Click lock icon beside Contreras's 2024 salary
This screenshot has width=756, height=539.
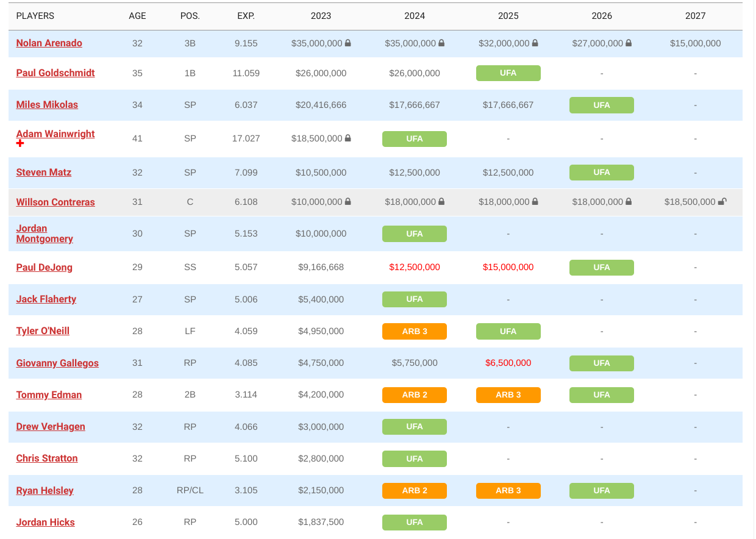[x=441, y=202]
